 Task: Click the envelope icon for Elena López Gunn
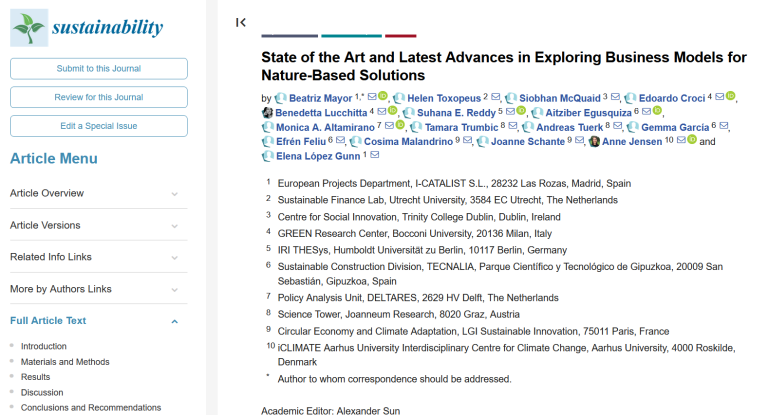(x=375, y=156)
